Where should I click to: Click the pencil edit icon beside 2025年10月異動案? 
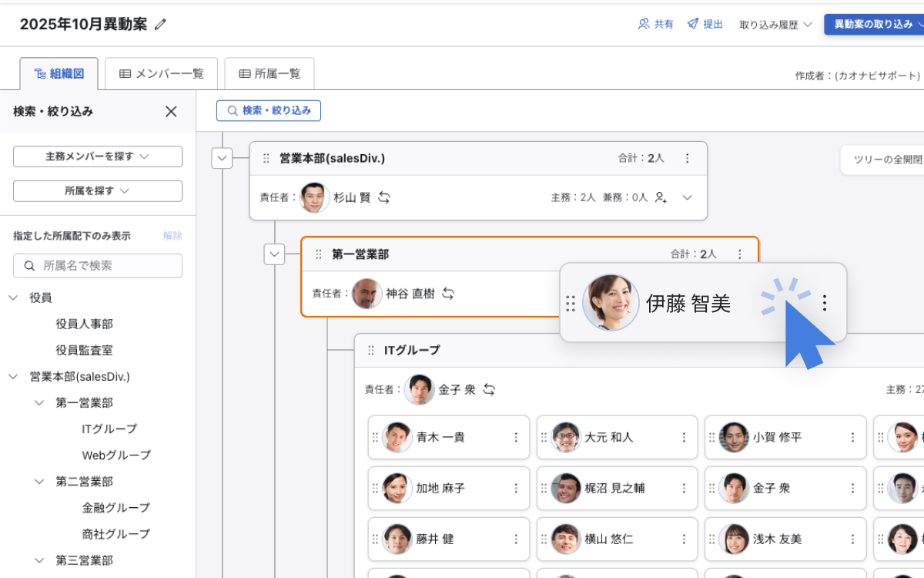(160, 25)
